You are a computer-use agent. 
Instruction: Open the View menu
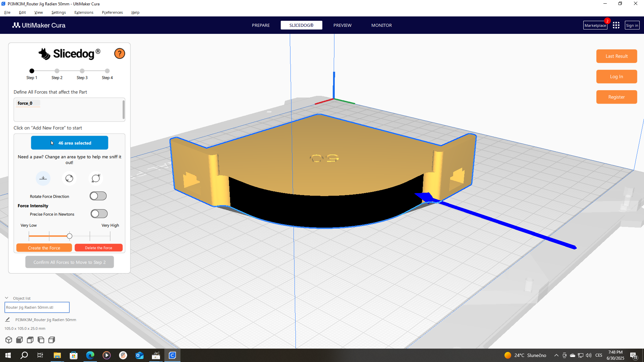click(x=39, y=12)
